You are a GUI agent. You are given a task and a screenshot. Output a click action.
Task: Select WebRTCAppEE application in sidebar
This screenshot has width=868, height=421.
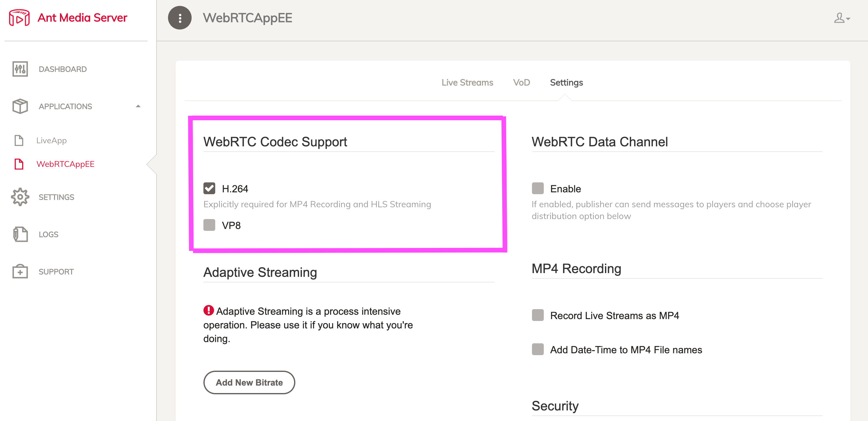65,164
